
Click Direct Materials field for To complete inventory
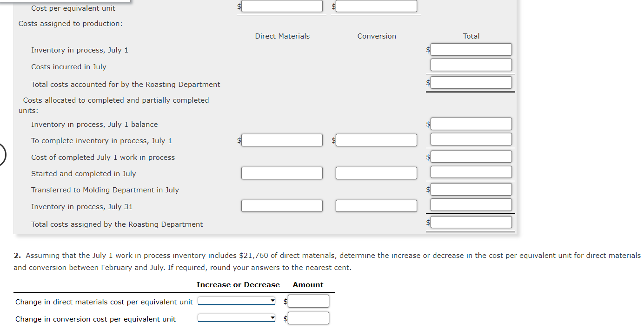click(282, 140)
